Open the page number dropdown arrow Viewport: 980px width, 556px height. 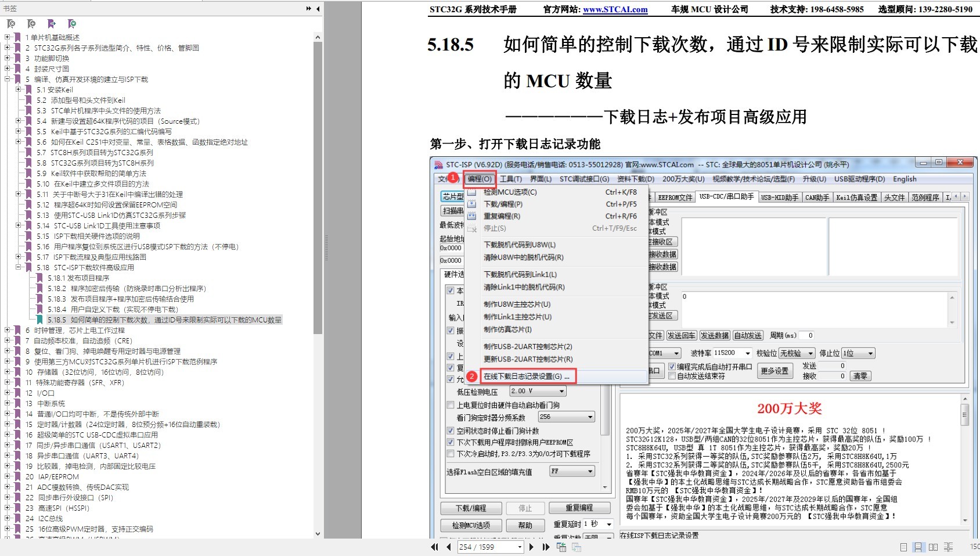520,547
